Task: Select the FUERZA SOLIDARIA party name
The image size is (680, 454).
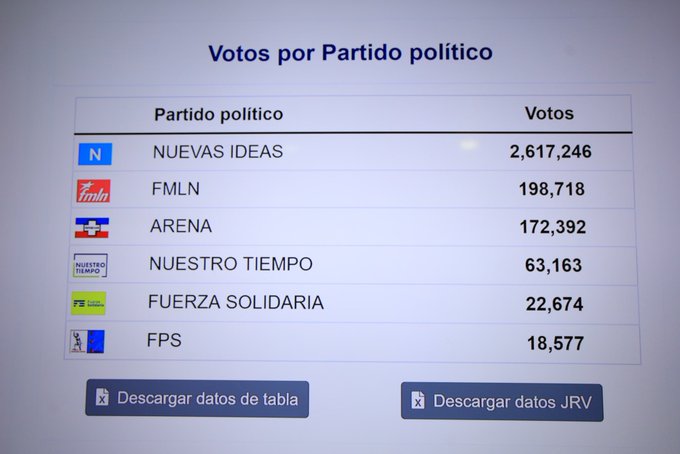Action: [235, 302]
